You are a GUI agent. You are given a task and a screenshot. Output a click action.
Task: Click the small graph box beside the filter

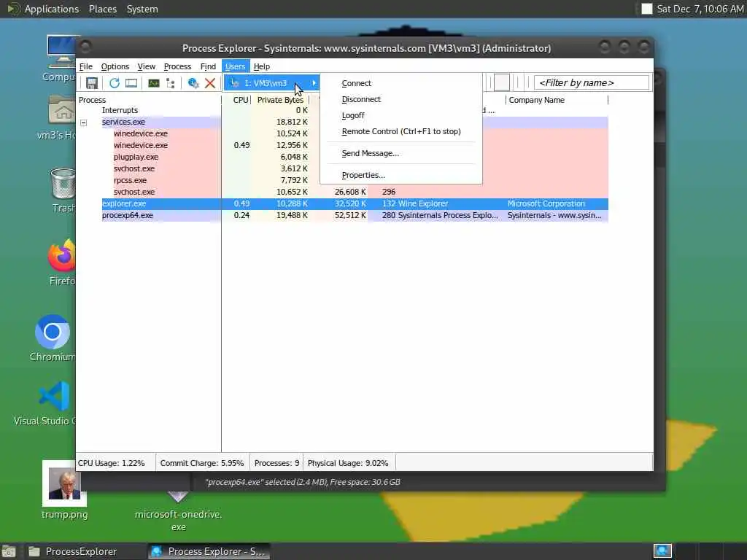tap(502, 82)
